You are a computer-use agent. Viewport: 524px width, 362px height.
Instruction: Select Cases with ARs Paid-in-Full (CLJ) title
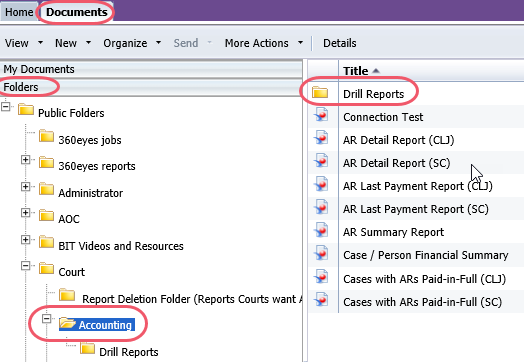point(424,279)
